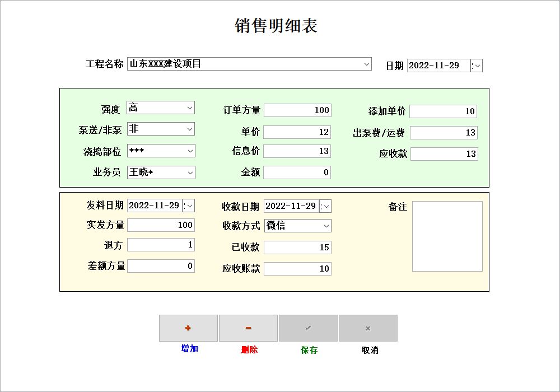Expand the 强度 dropdown
Image resolution: width=560 pixels, height=392 pixels.
(190, 108)
